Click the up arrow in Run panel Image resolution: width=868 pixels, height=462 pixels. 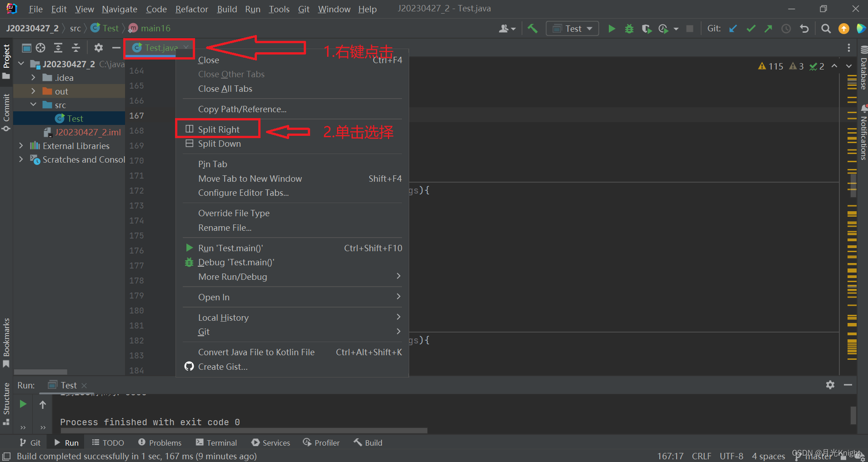(x=43, y=404)
